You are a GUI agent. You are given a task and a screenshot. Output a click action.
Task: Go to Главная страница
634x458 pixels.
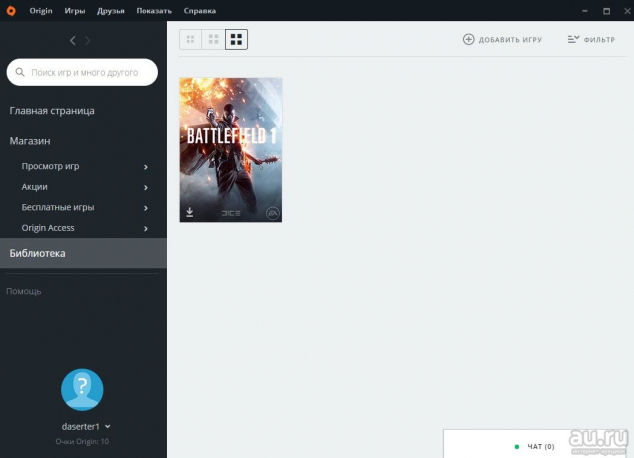52,111
